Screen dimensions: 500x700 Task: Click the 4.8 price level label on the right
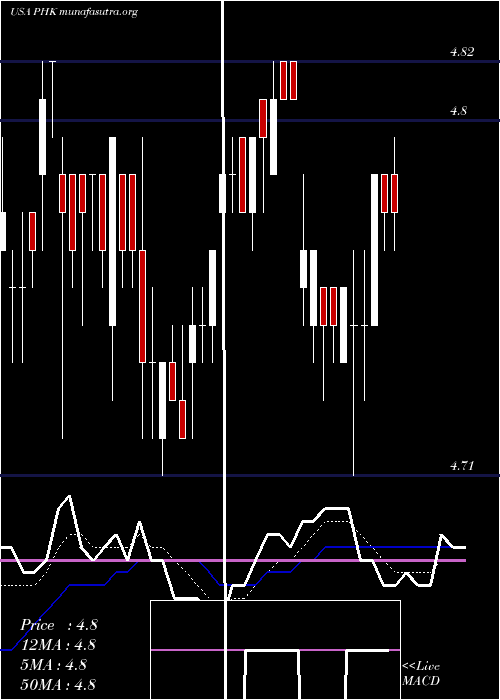pyautogui.click(x=458, y=111)
